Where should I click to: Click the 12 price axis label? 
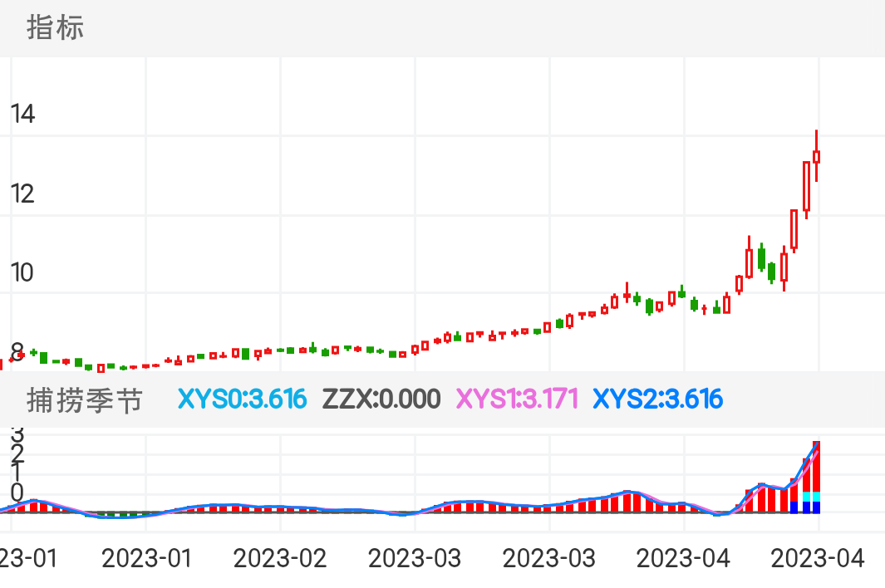pyautogui.click(x=22, y=194)
